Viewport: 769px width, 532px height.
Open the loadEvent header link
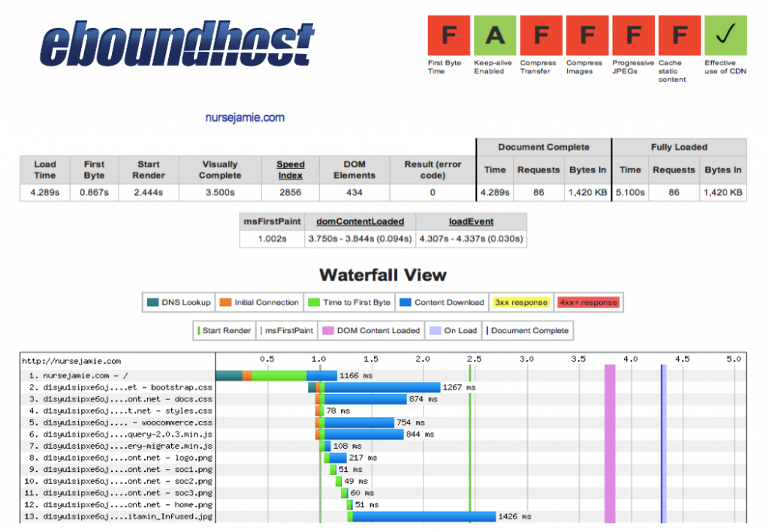[x=471, y=221]
